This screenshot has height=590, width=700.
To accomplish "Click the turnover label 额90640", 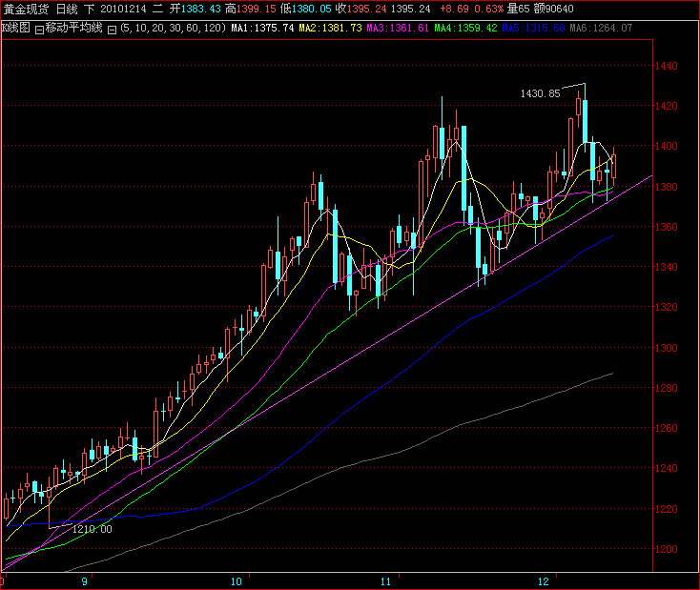I will click(x=553, y=9).
